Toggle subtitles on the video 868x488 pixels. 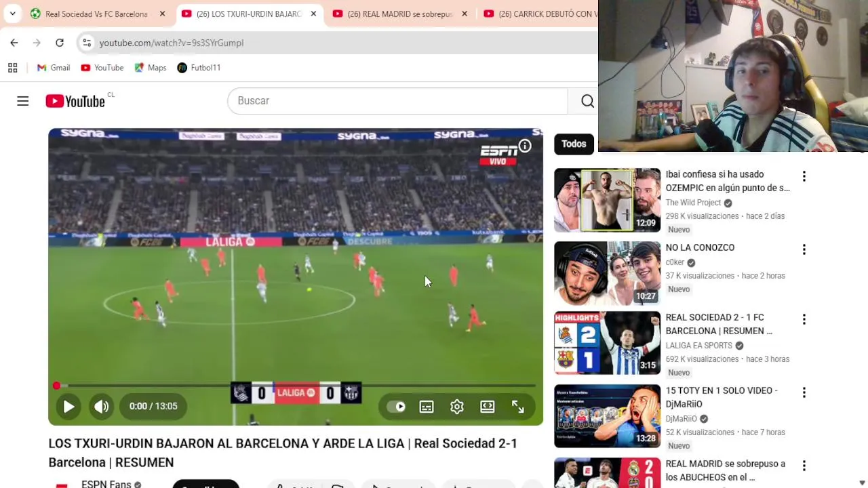427,407
